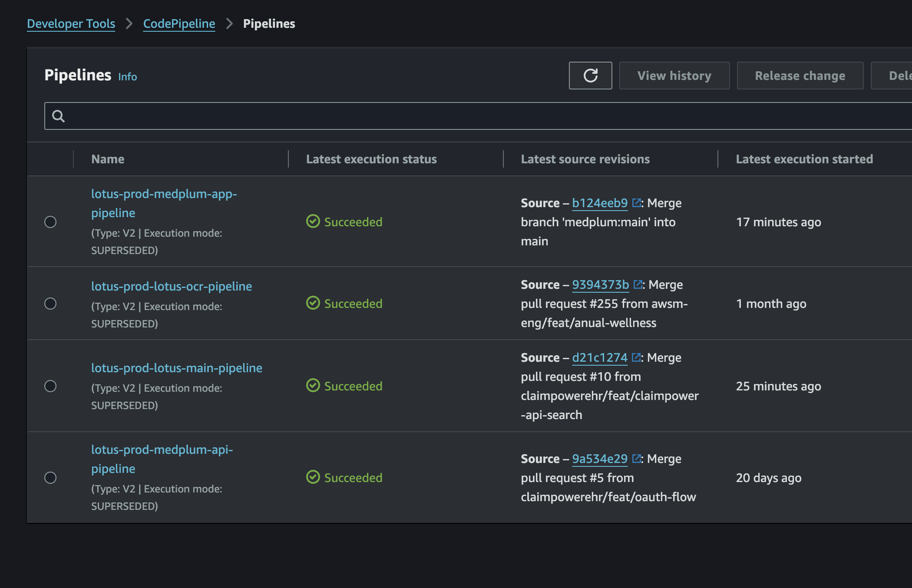Select lotus-prod-medplum-app-pipeline radio button
912x588 pixels.
tap(50, 222)
